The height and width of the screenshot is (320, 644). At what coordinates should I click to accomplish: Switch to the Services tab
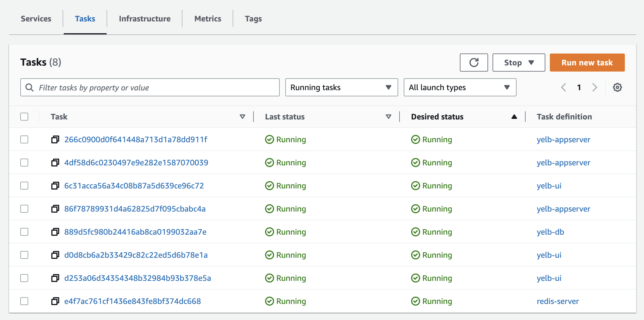(x=36, y=19)
